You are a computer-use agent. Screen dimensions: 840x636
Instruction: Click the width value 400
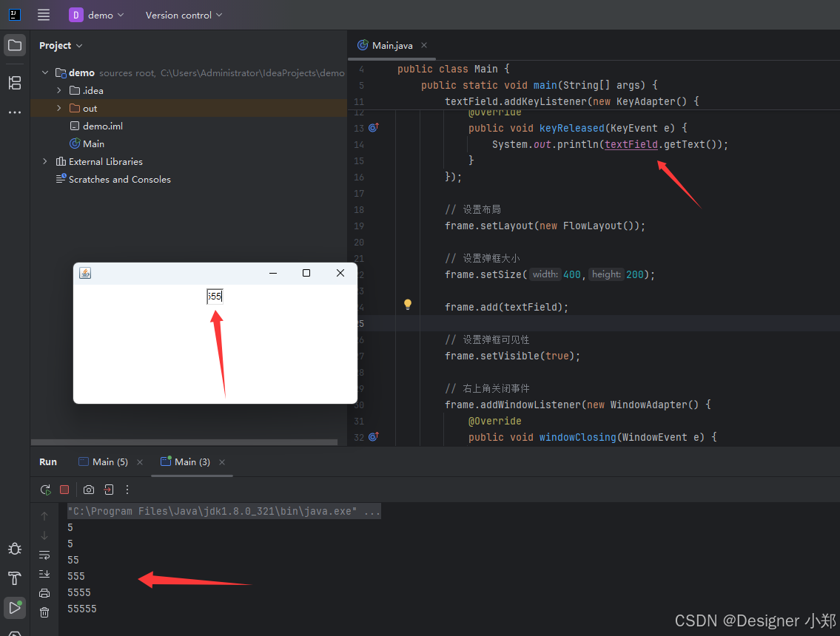571,274
